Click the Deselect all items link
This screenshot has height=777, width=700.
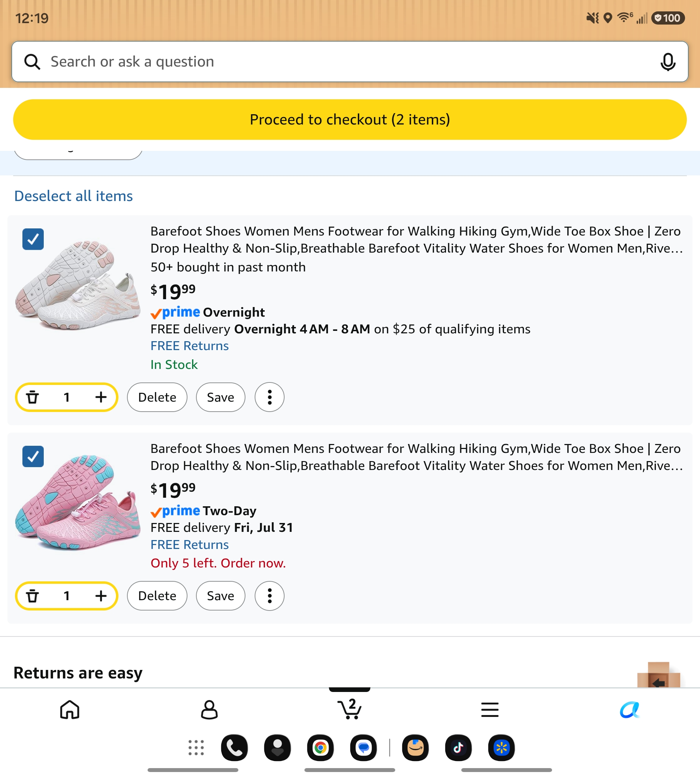tap(74, 196)
